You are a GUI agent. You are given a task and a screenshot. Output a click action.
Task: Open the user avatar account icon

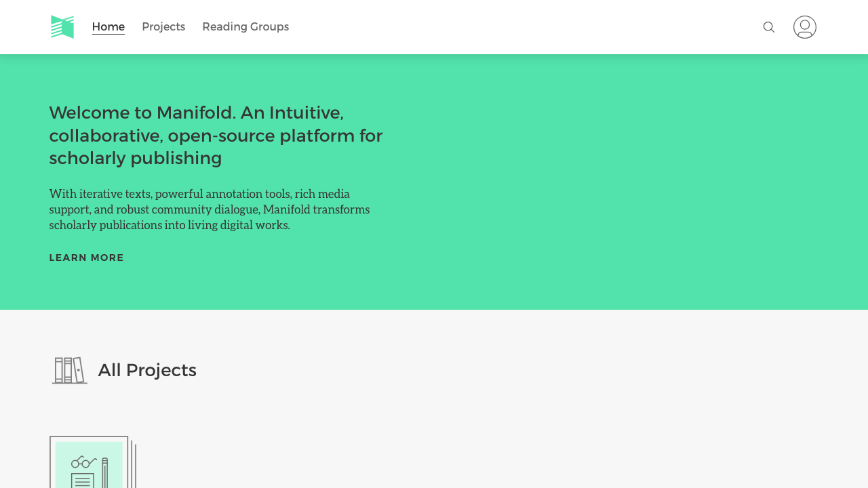click(805, 27)
